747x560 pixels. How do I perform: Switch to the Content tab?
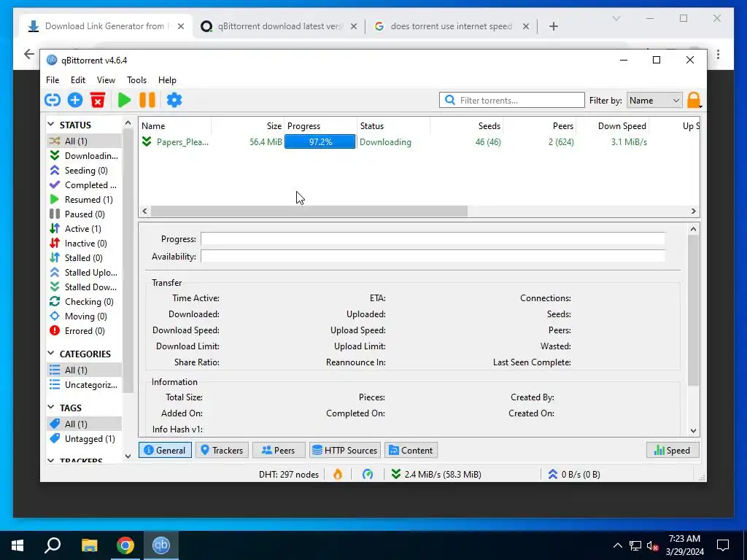click(x=411, y=450)
